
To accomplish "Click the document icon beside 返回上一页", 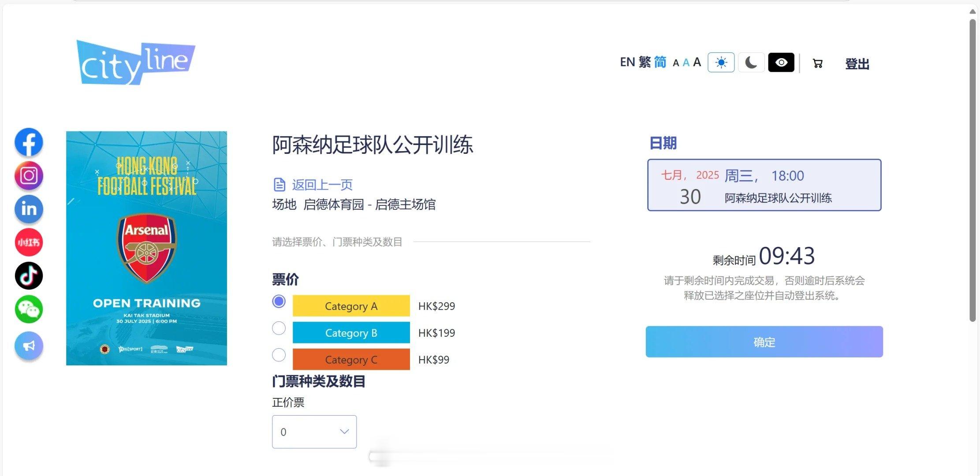I will [279, 185].
